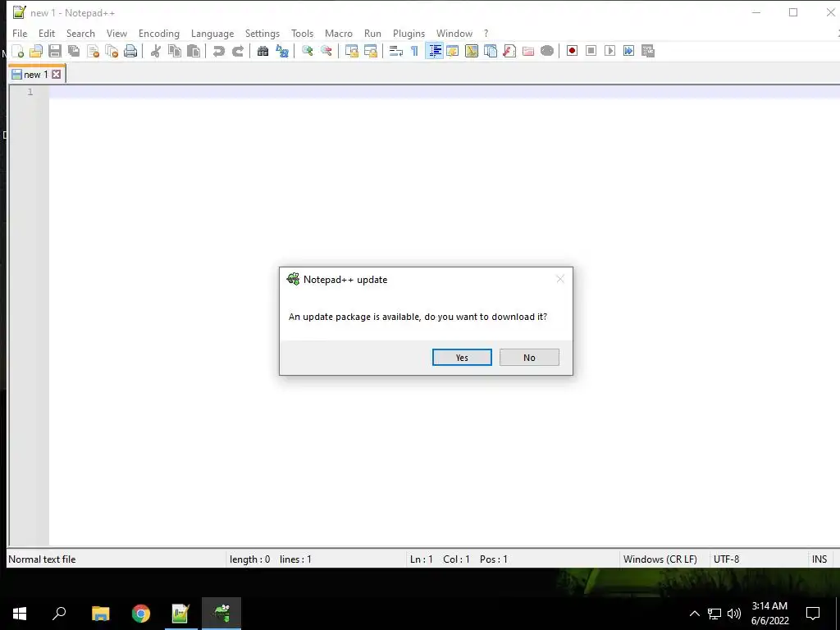Click the Stop Recording macro icon
Screen dimensions: 840x630
[591, 51]
